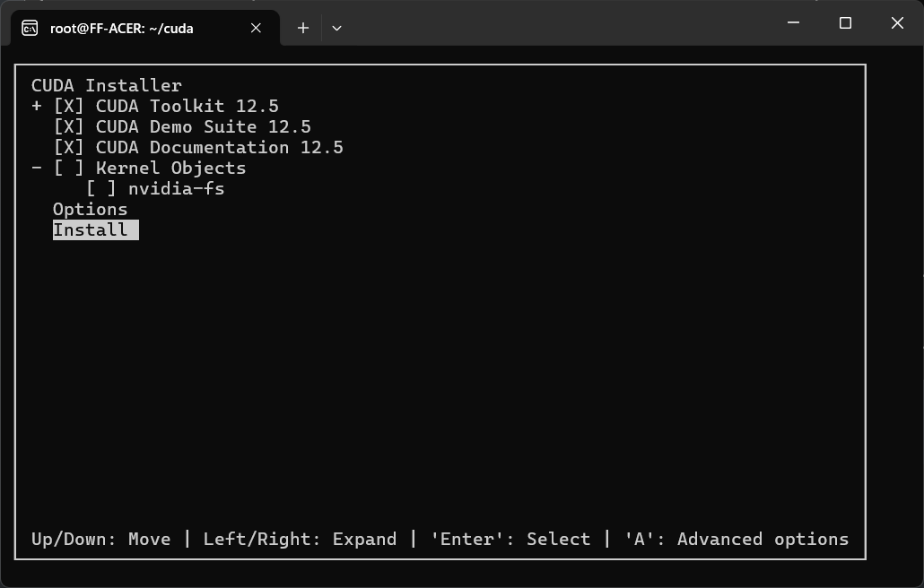
Task: Toggle the Kernel Objects checkbox
Action: (x=68, y=168)
